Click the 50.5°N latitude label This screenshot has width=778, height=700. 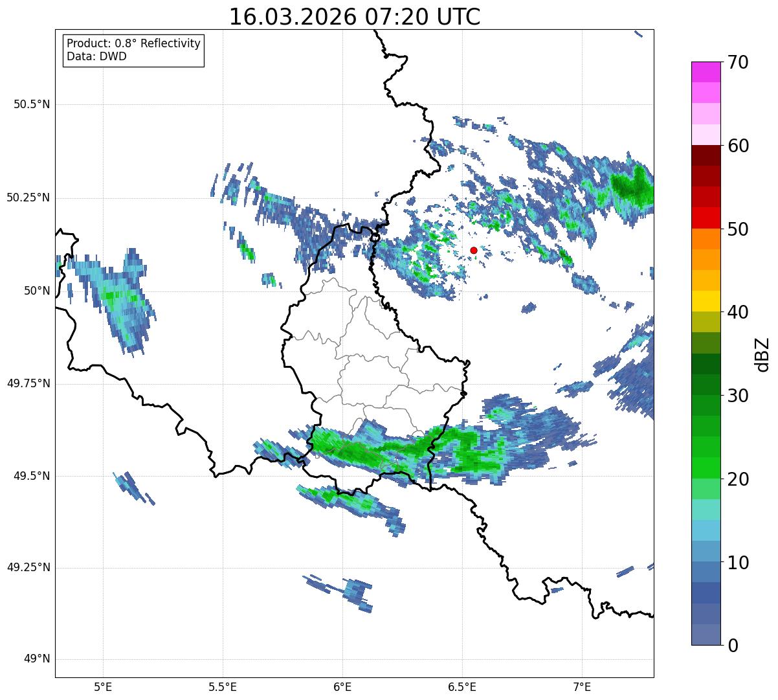pos(32,104)
